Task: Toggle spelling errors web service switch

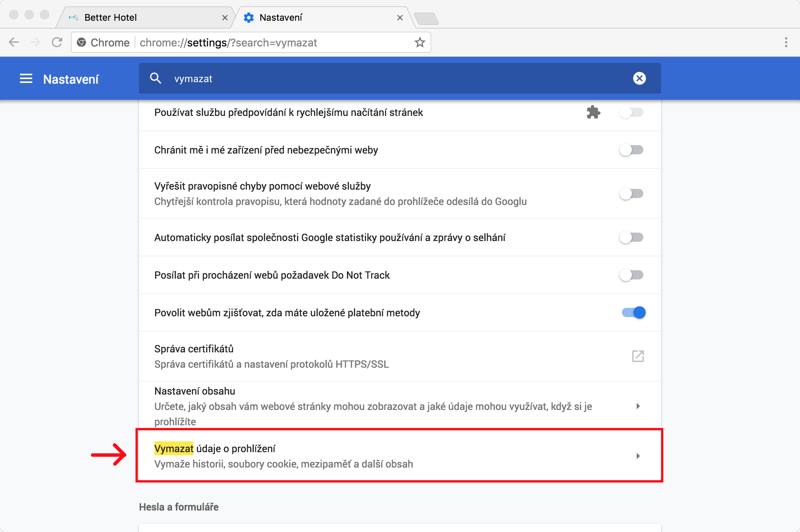Action: click(x=631, y=193)
